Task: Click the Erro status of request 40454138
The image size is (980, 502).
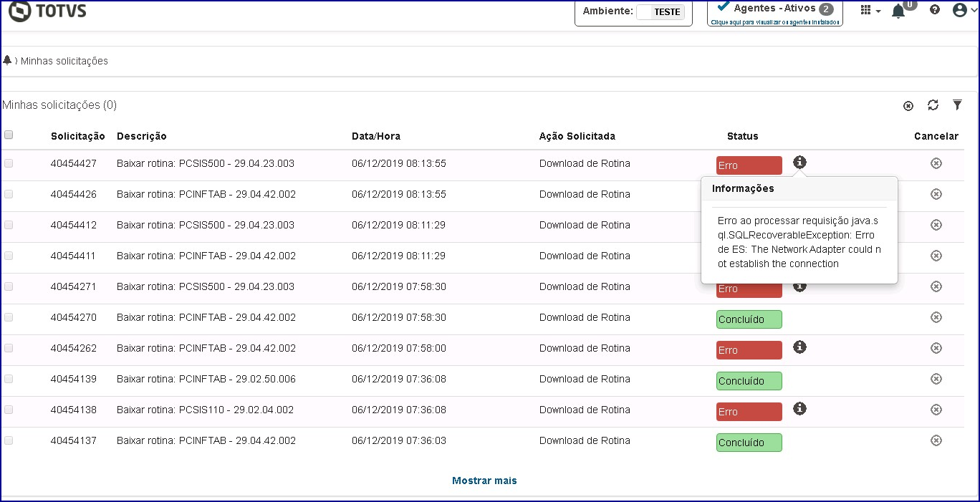Action: click(749, 412)
